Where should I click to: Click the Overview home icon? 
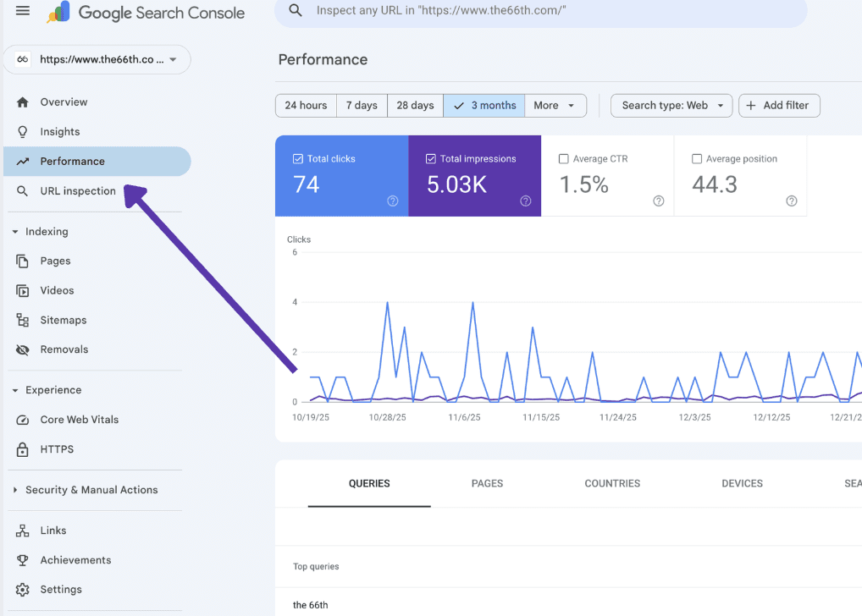point(23,102)
